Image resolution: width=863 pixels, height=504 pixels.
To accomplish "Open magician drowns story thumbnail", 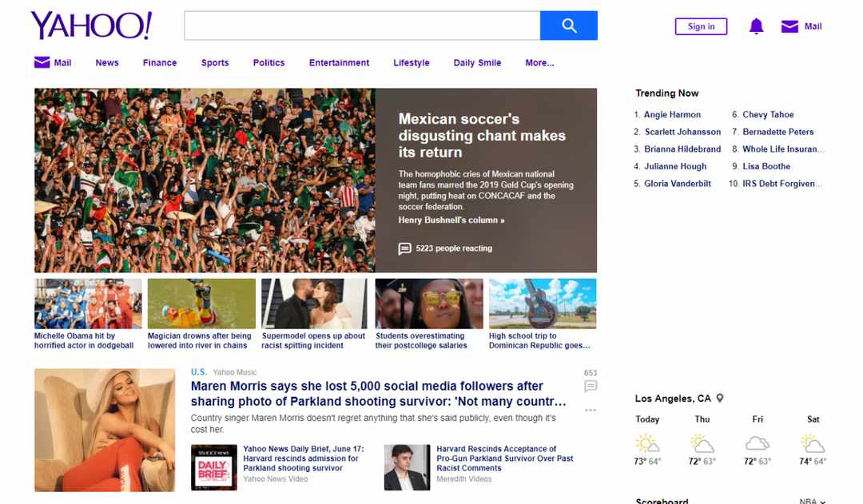I will coord(201,304).
